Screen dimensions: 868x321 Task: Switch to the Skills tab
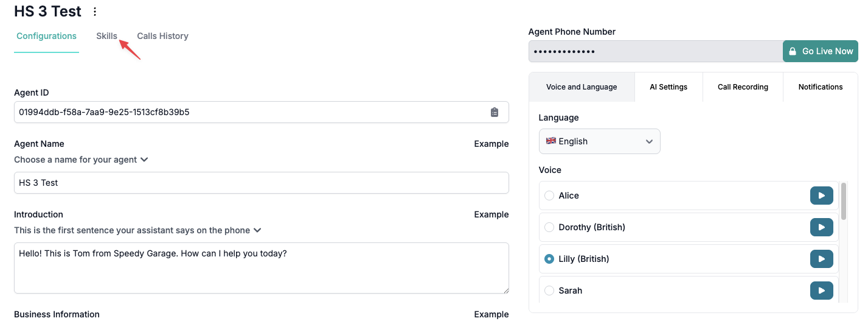(106, 36)
